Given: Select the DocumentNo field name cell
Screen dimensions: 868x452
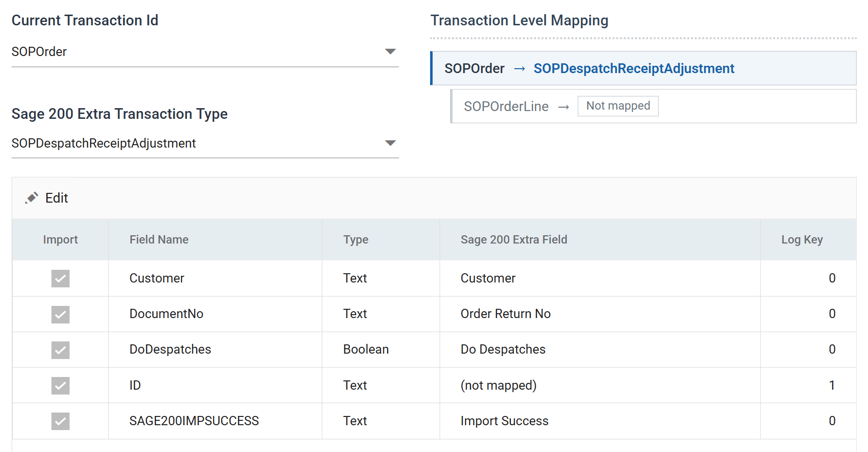Looking at the screenshot, I should pyautogui.click(x=215, y=314).
